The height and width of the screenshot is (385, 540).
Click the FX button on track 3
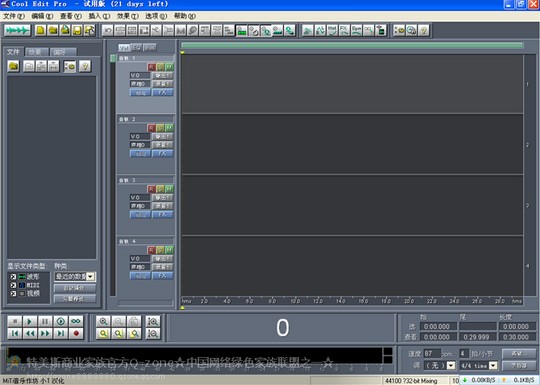162,215
